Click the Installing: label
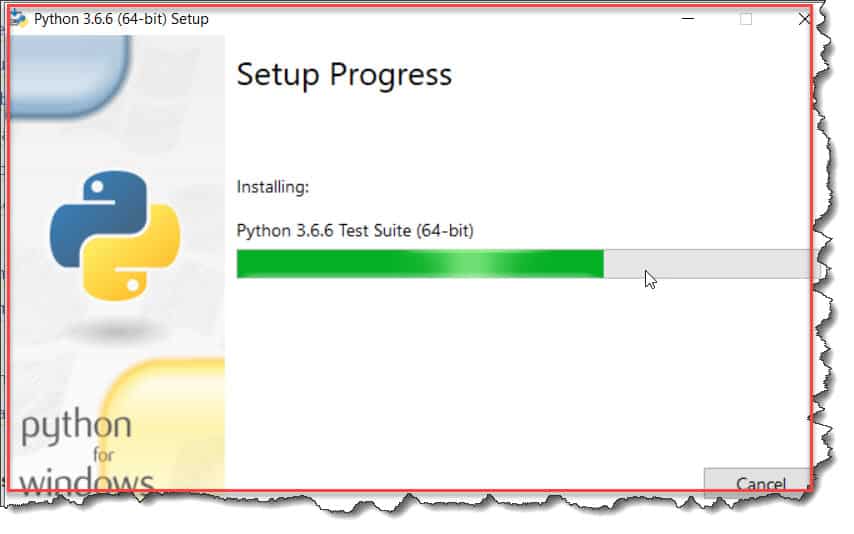 (x=273, y=187)
